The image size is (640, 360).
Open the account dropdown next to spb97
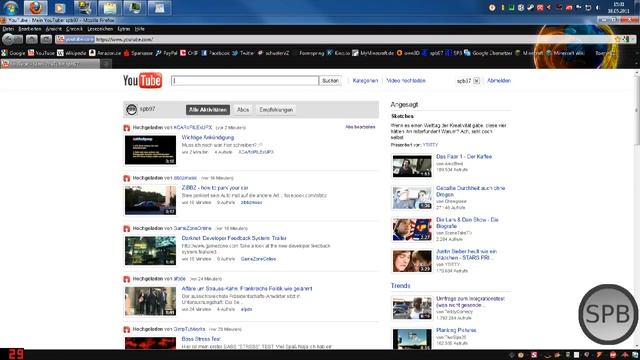(476, 81)
